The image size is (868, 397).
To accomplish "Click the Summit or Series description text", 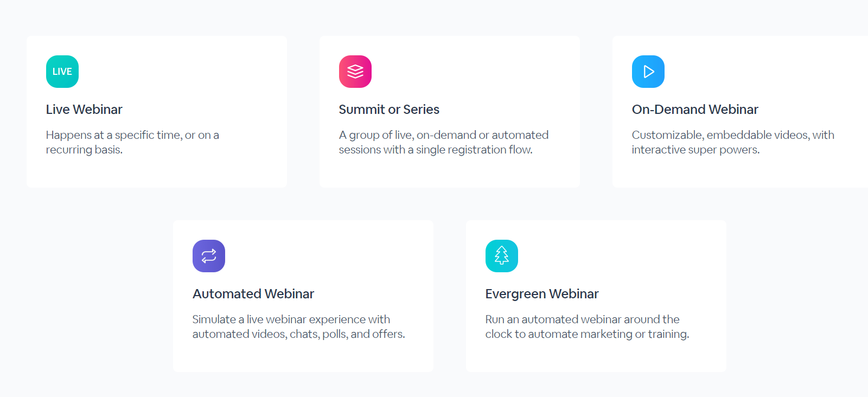I will click(x=444, y=142).
